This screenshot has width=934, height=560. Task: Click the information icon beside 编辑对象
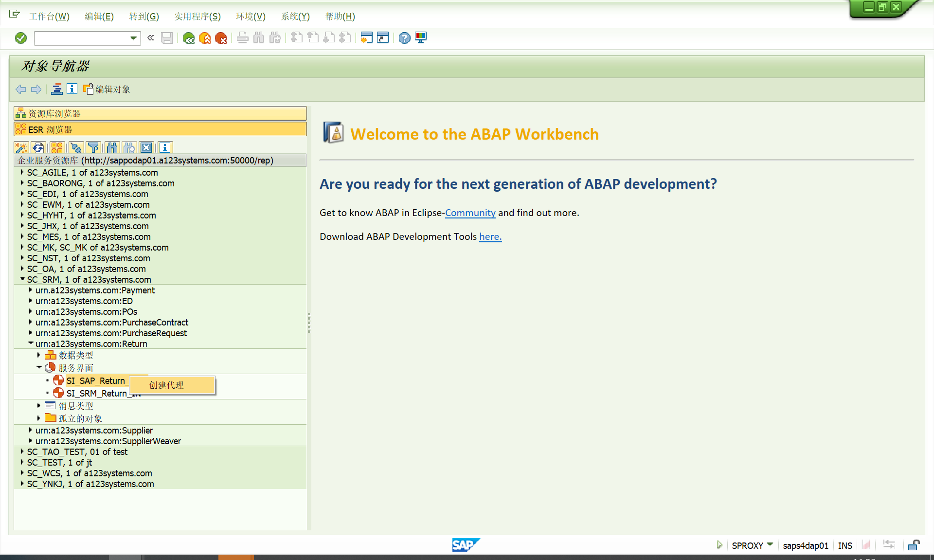click(72, 89)
